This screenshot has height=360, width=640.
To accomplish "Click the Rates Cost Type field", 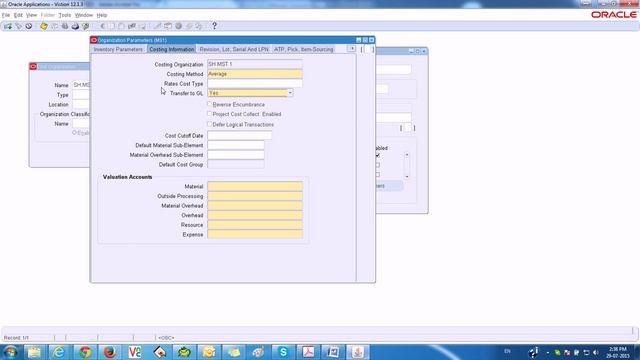I will click(x=255, y=83).
